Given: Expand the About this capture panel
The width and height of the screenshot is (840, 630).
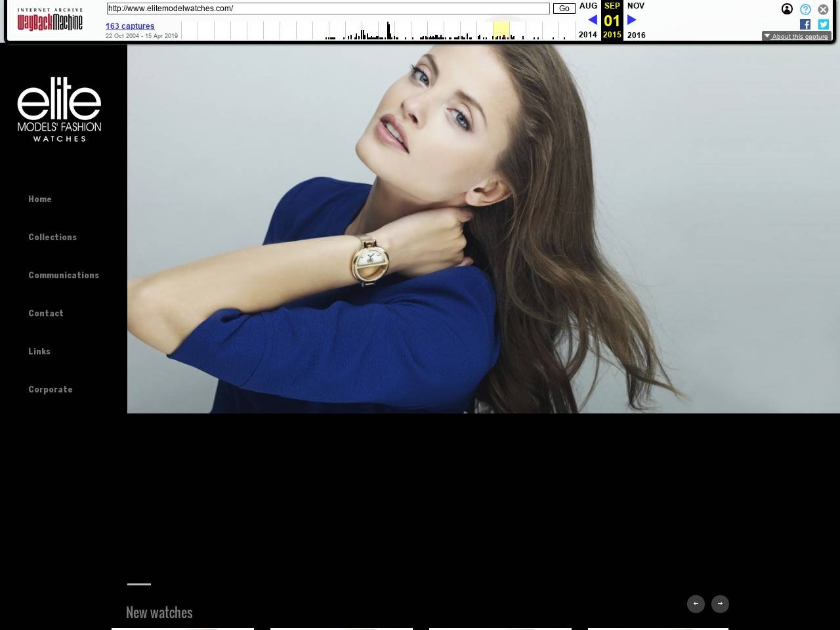Looking at the screenshot, I should [796, 36].
